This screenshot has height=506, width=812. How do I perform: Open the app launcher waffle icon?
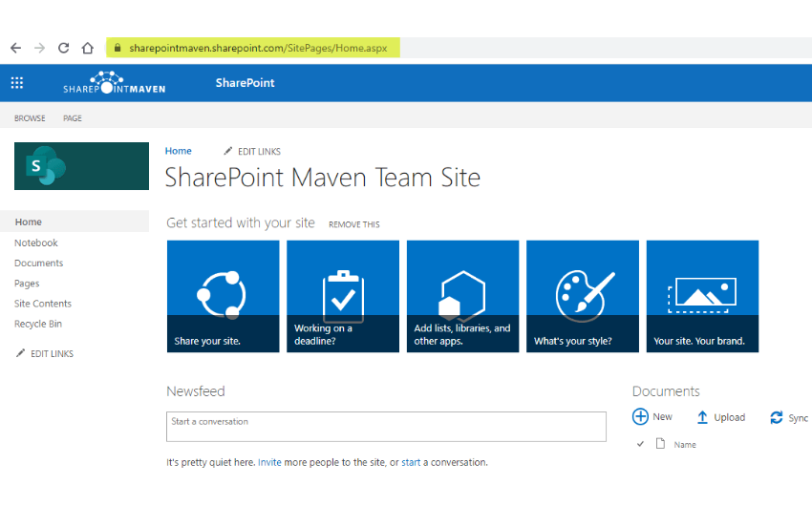tap(17, 83)
